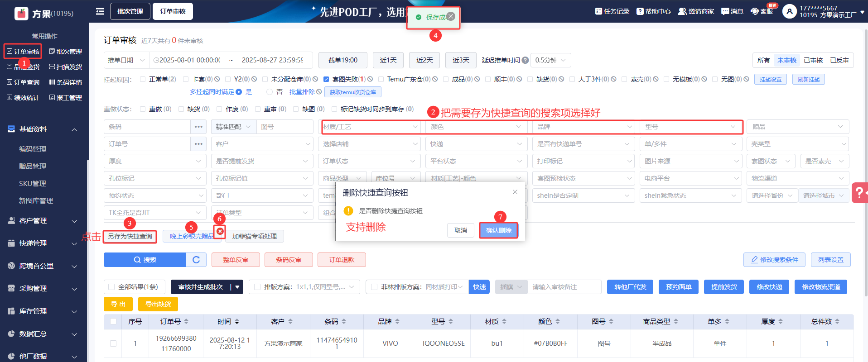
Task: Open the task records icon
Action: click(598, 11)
